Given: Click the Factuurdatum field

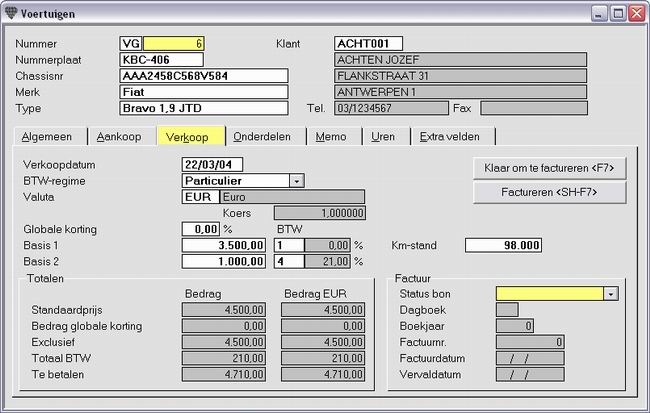Looking at the screenshot, I should (x=530, y=358).
